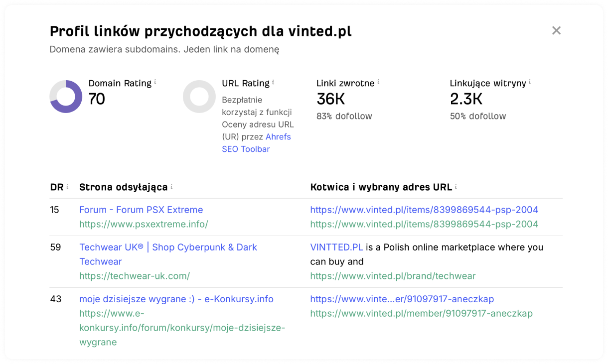The width and height of the screenshot is (608, 364).
Task: Open the blue items/8399869544-psp-2004 anchor link
Action: [x=424, y=210]
